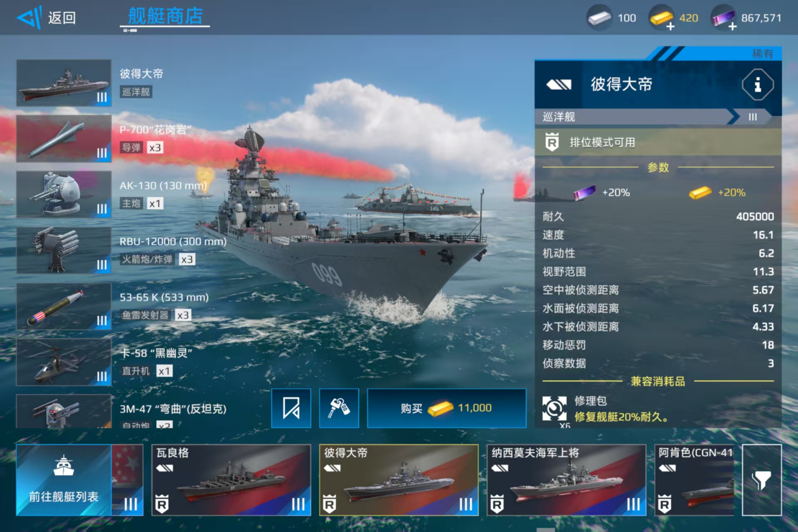
Task: Select the 纳西莫夫海军上将 ship card
Action: point(566,480)
